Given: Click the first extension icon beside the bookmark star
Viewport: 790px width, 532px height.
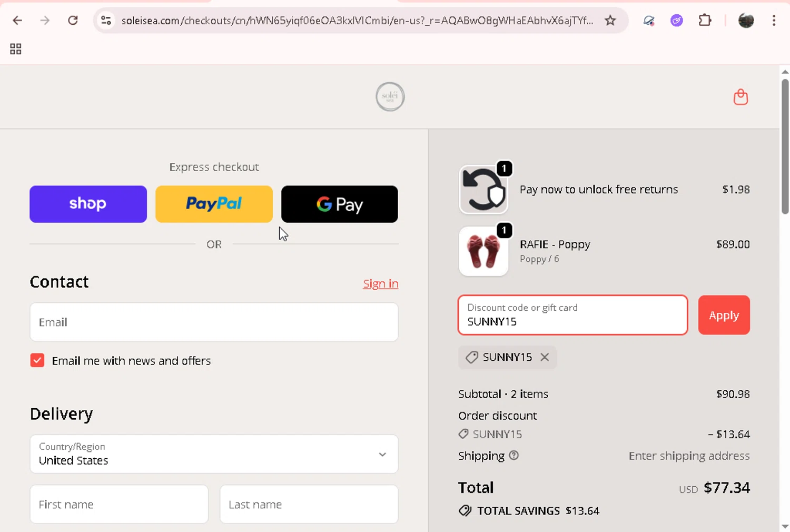Looking at the screenshot, I should coord(649,21).
